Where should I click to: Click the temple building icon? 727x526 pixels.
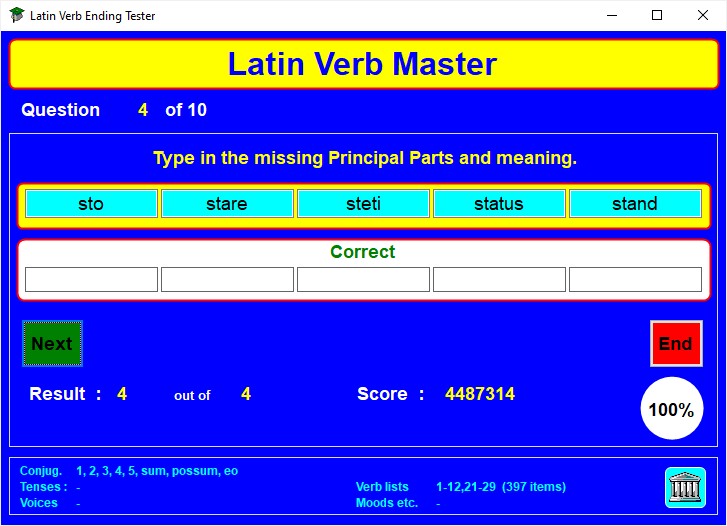(685, 487)
